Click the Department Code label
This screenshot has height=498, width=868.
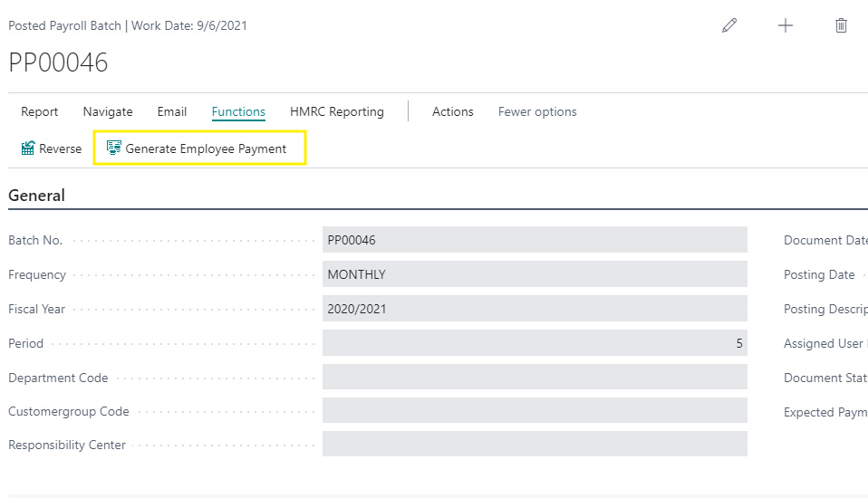(58, 378)
